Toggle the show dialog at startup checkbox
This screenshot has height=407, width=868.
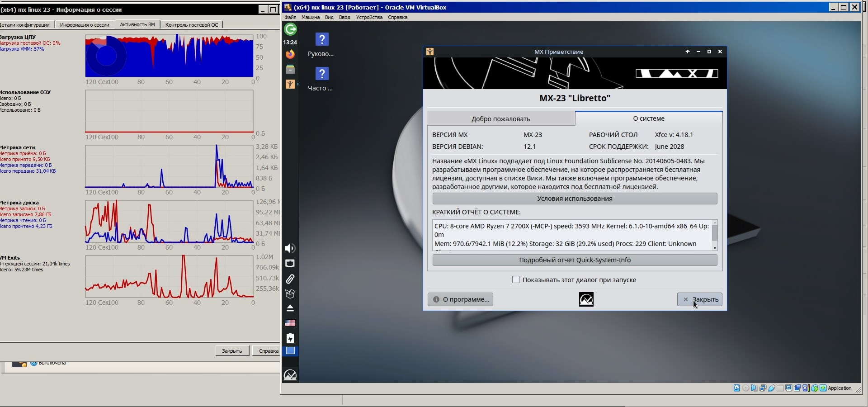[516, 280]
